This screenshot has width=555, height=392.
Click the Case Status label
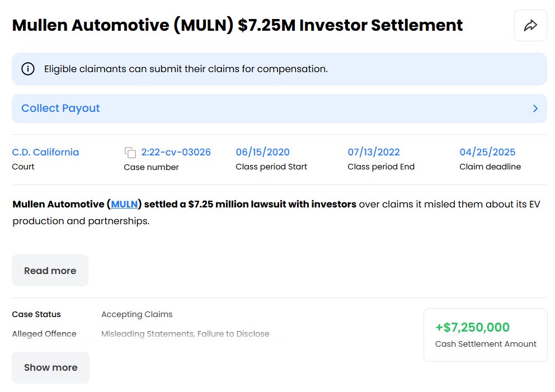(36, 314)
